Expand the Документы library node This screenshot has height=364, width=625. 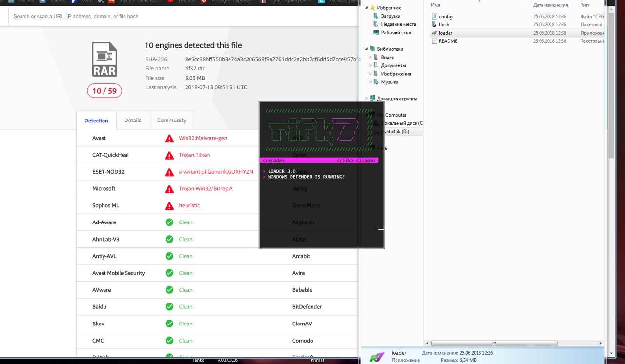371,65
